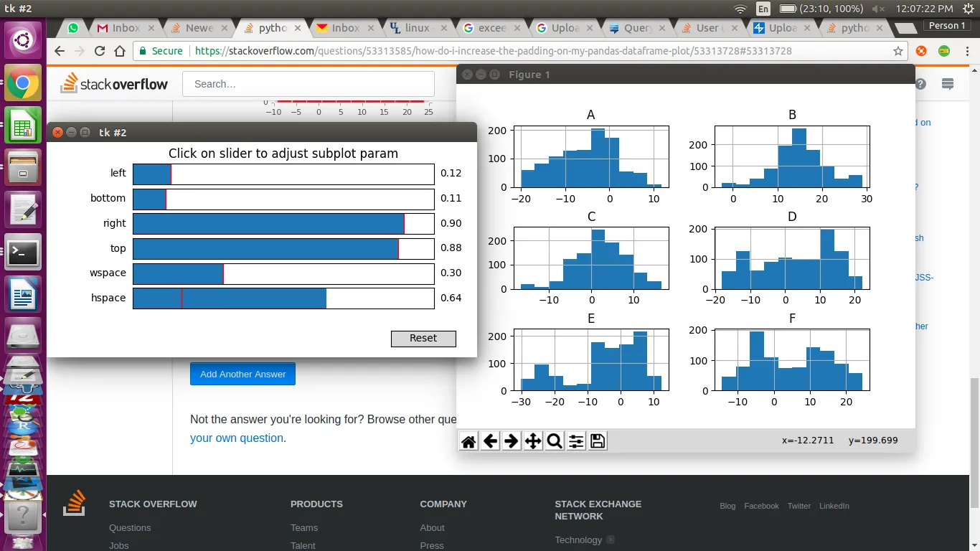
Task: Open the En keyboard layout menu
Action: pos(763,9)
